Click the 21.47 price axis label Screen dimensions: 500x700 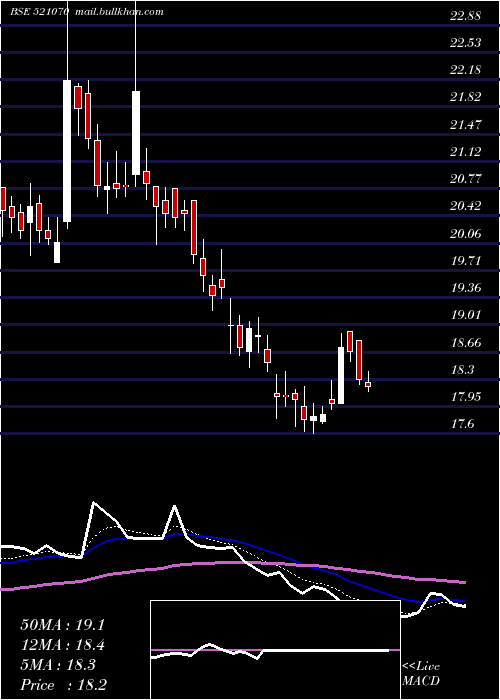(x=465, y=125)
